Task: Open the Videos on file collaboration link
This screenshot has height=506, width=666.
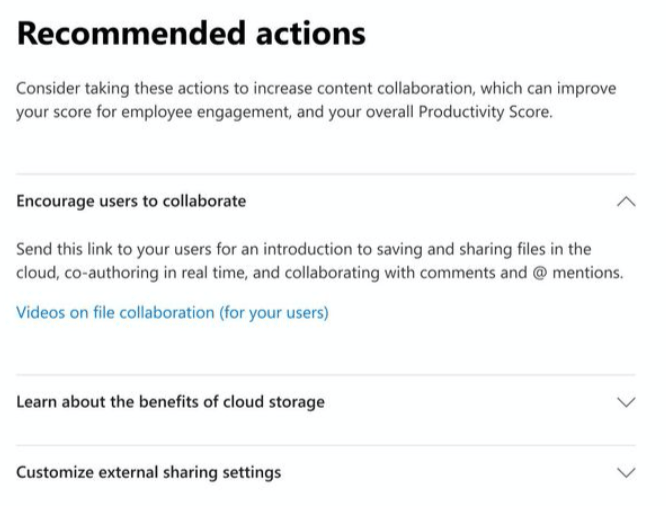Action: [x=172, y=312]
